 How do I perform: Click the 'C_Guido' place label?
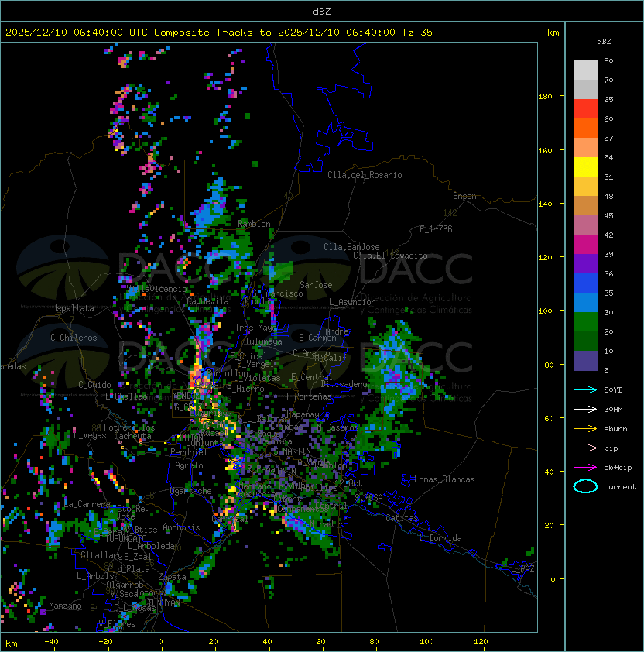pyautogui.click(x=94, y=385)
